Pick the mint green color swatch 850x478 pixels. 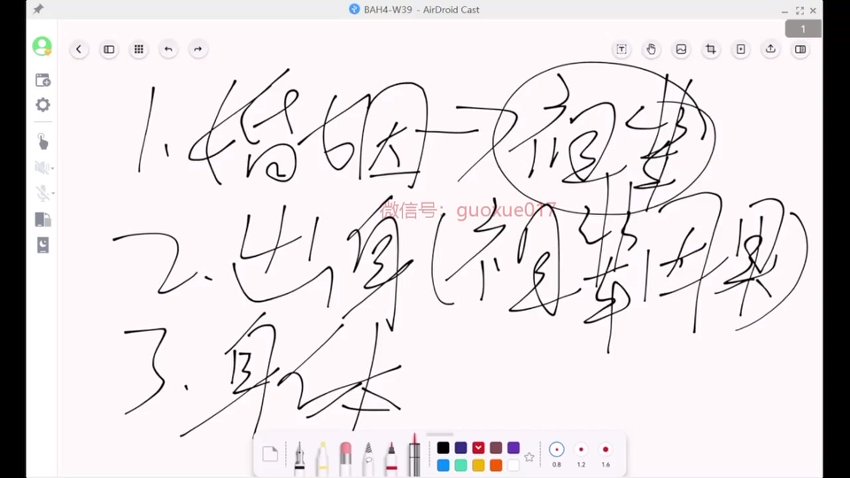[461, 465]
